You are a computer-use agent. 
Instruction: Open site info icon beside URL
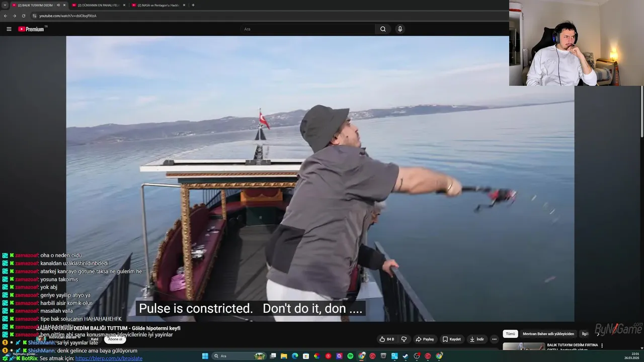tap(34, 16)
